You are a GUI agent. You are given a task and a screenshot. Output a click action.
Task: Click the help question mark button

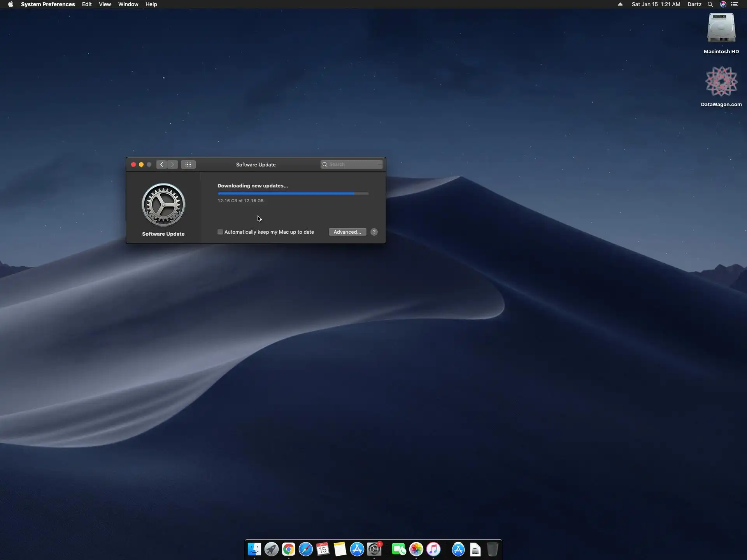(x=374, y=232)
